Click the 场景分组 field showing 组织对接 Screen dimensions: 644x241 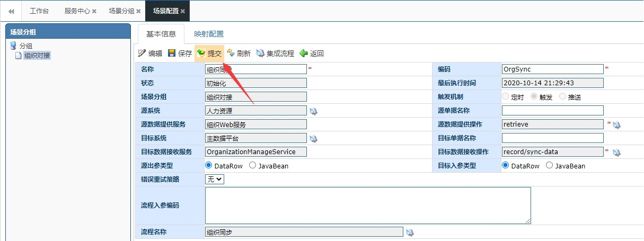tap(256, 96)
